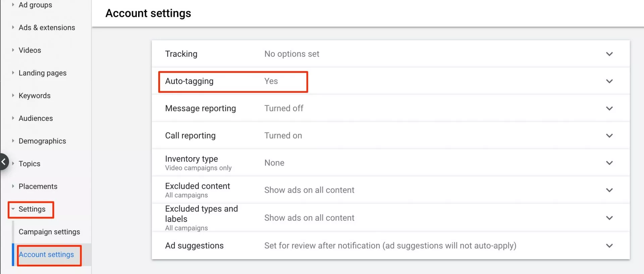Viewport: 644px width, 274px height.
Task: Expand the Audiences sidebar triangle
Action: coord(13,118)
